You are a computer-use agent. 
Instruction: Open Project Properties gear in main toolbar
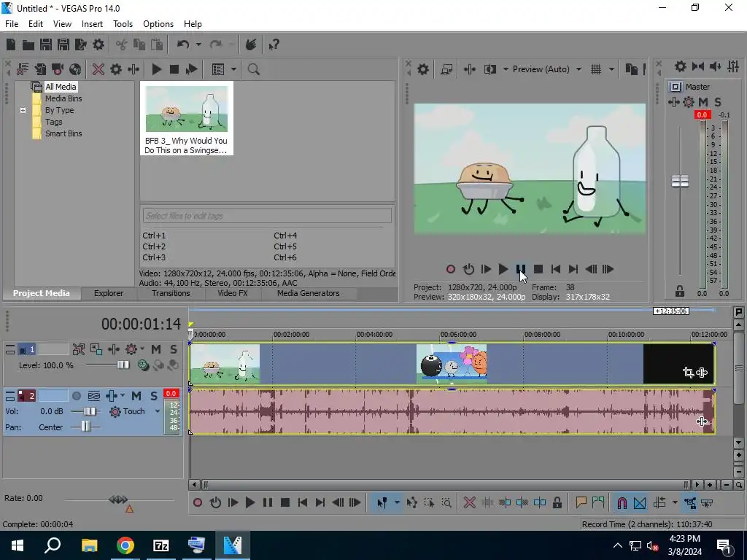pyautogui.click(x=98, y=44)
